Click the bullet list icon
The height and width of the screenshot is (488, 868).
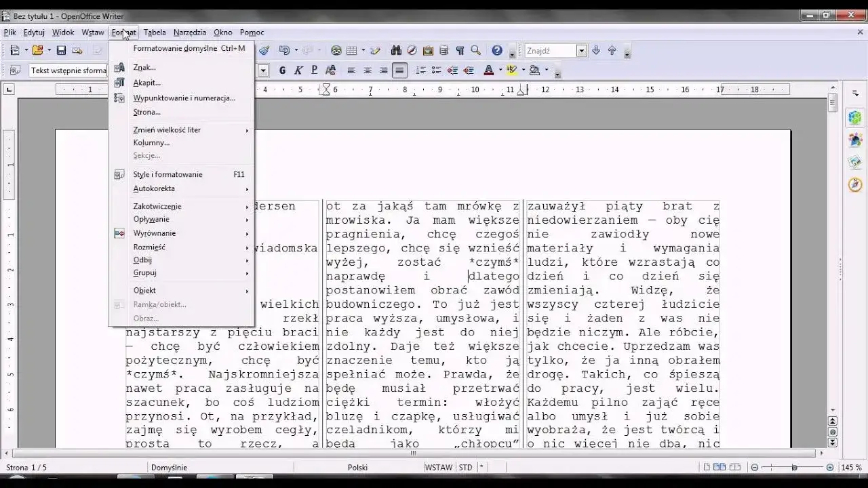(436, 70)
